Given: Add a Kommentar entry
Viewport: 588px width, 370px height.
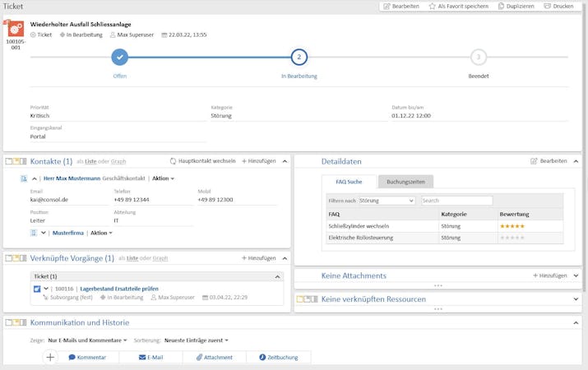Looking at the screenshot, I should tap(87, 357).
